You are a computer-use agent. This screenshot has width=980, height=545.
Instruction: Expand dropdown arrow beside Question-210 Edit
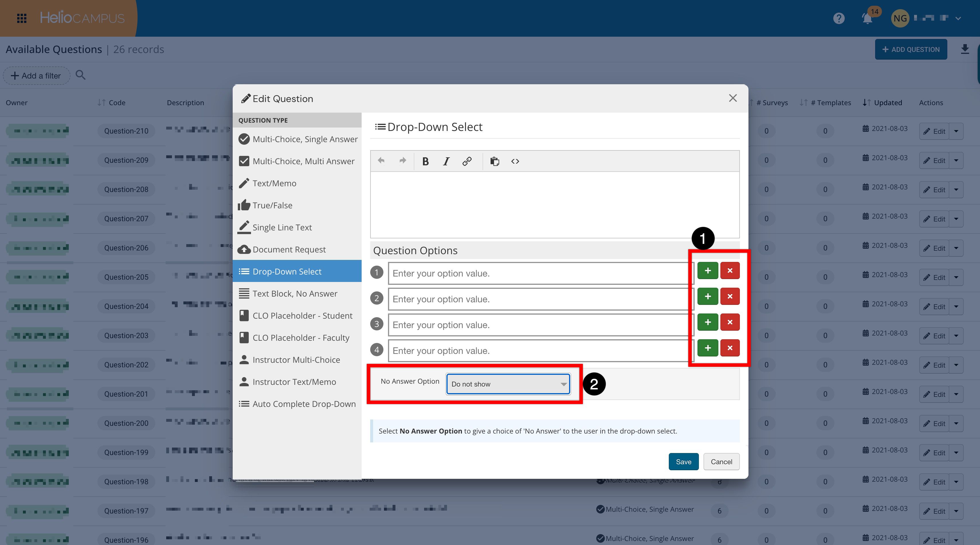[956, 131]
